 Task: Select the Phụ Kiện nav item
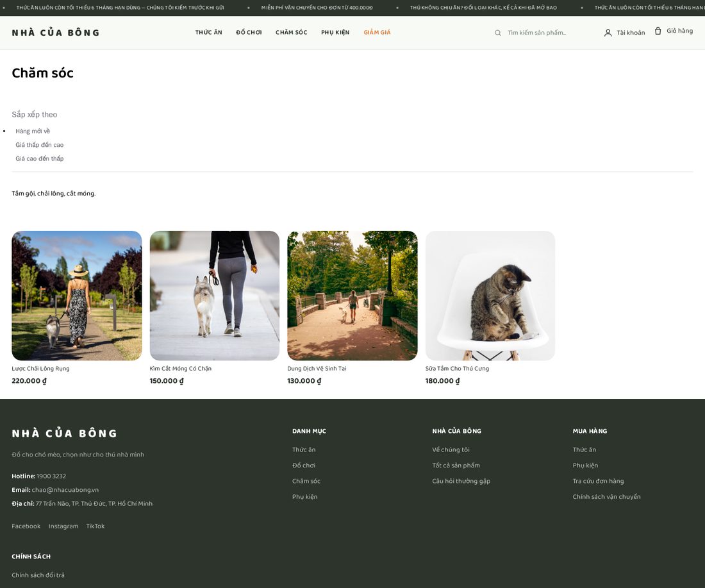coord(335,33)
